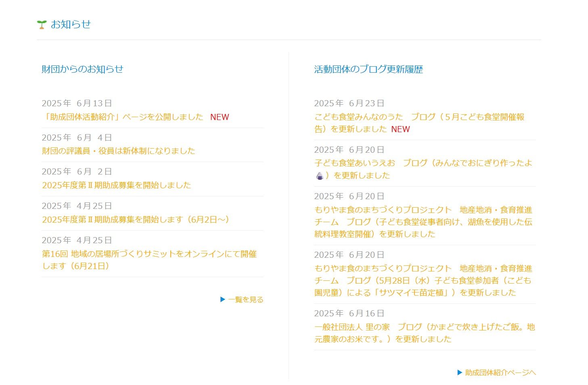The image size is (588, 385).
Task: Click the blue arrow before 助成団体紹介ページへ
Action: click(459, 372)
